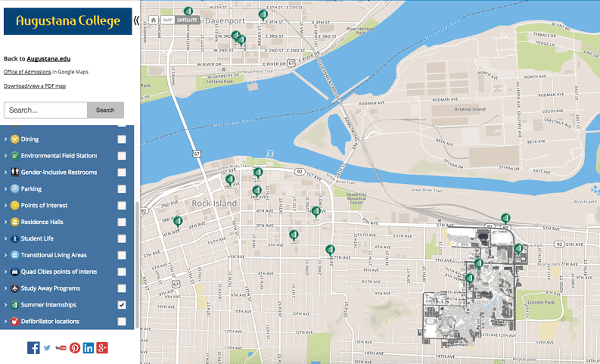The image size is (600, 364).
Task: Click the Dining category icon
Action: [14, 139]
